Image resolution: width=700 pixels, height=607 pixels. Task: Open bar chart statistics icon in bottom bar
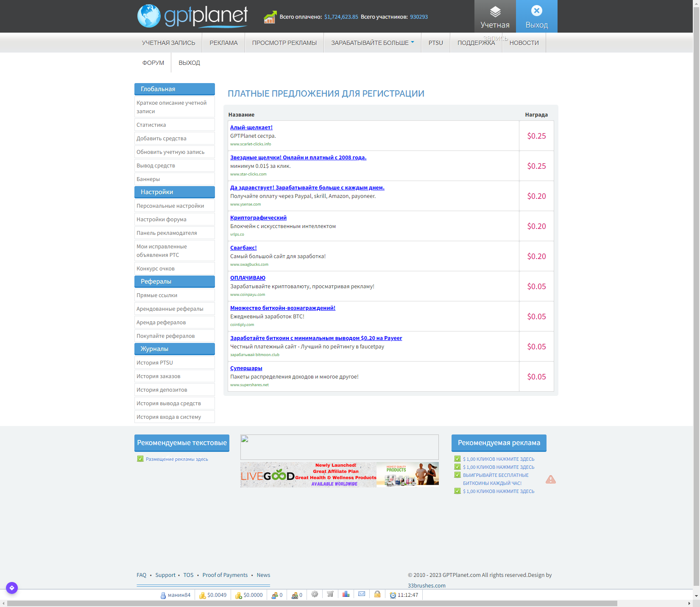click(x=346, y=594)
